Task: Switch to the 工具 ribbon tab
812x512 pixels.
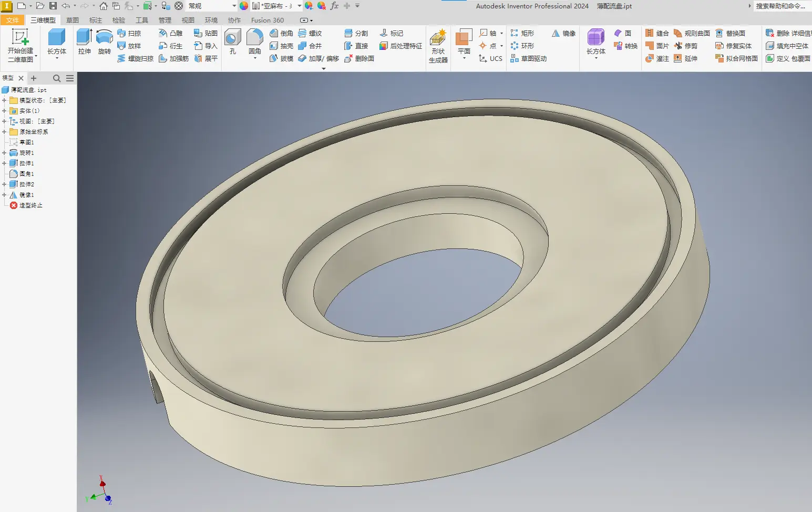Action: click(x=142, y=20)
